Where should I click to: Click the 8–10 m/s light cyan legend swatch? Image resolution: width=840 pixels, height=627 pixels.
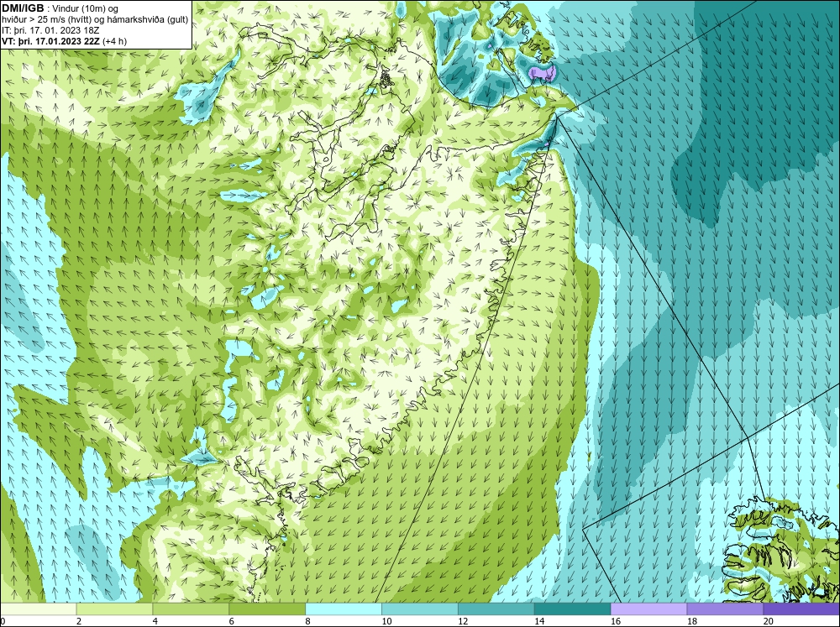coord(344,609)
